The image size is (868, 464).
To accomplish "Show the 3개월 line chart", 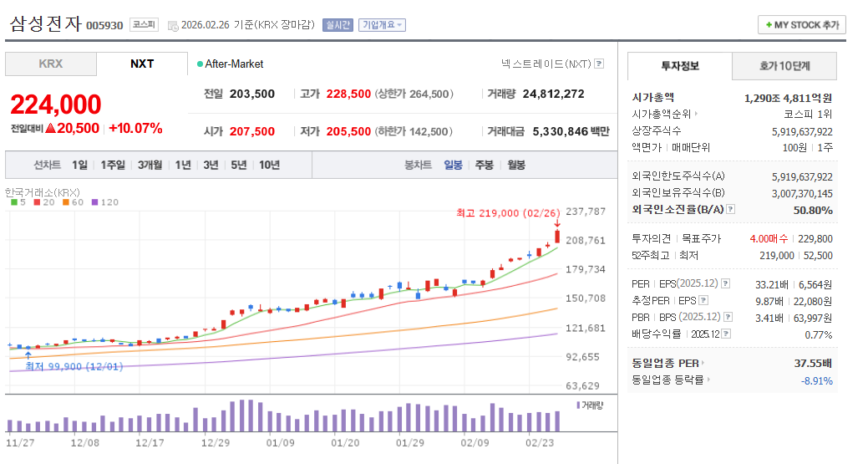I will pos(150,165).
